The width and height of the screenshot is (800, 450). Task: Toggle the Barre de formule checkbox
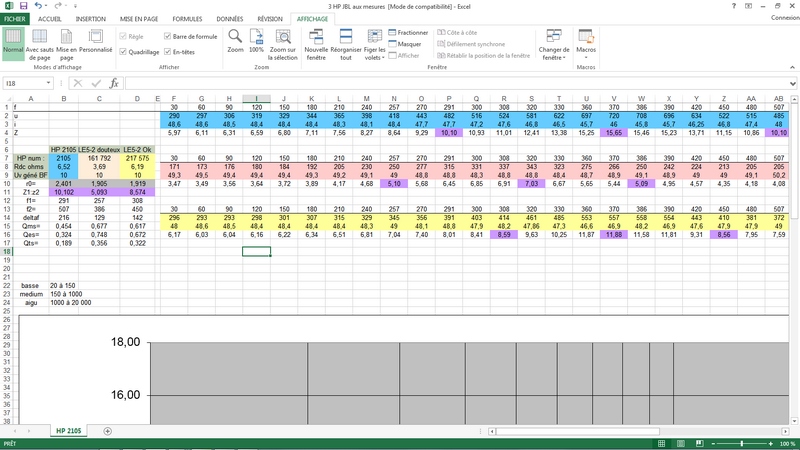click(x=166, y=36)
